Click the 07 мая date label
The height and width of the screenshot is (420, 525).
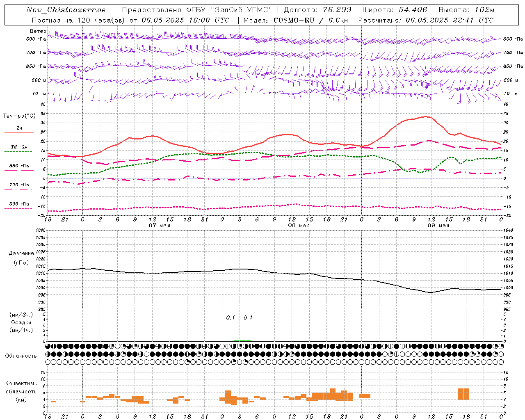point(159,226)
